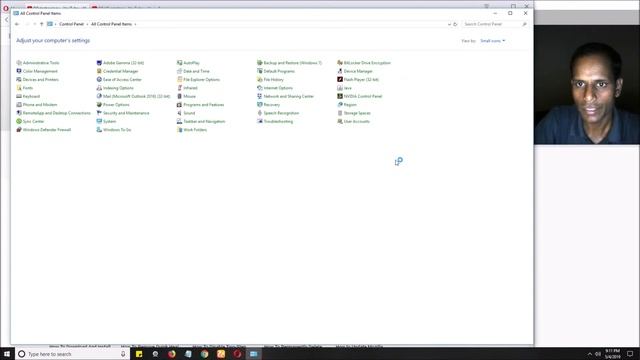Open Windows To Go
640x360 pixels.
tap(114, 130)
